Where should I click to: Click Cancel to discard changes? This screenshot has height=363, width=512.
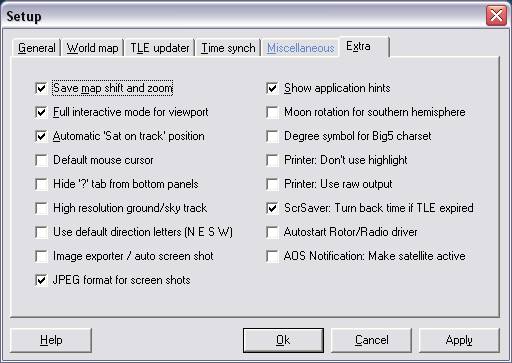pos(371,340)
